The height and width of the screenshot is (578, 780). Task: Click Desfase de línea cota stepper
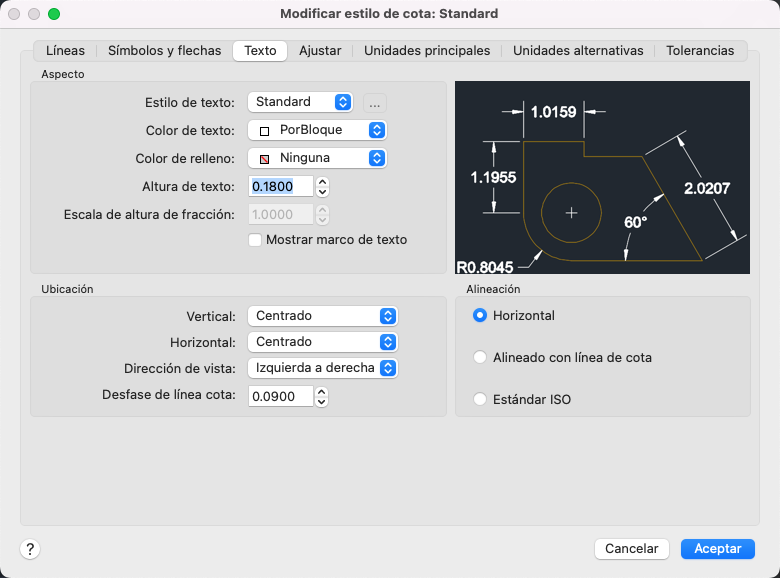(x=322, y=396)
